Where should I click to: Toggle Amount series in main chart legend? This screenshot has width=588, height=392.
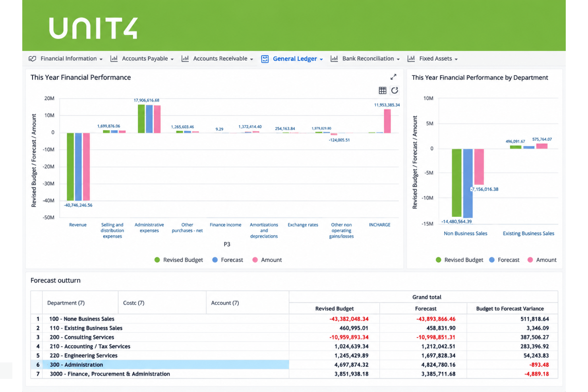coord(267,260)
